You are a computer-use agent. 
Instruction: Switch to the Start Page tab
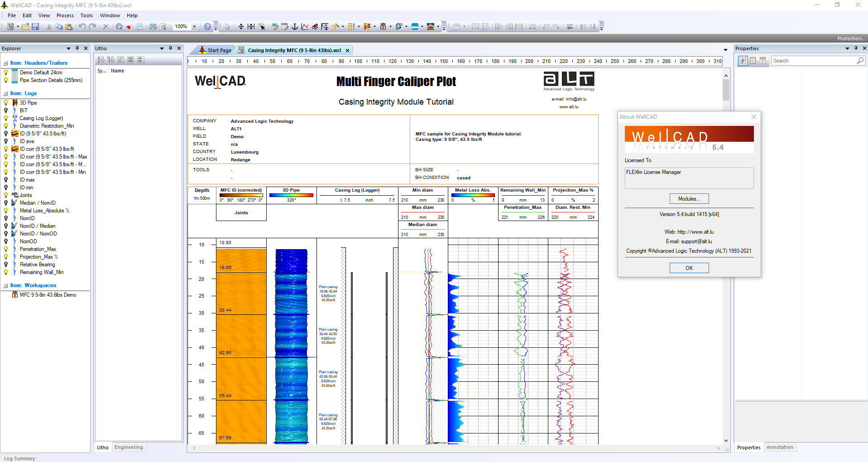coord(216,50)
